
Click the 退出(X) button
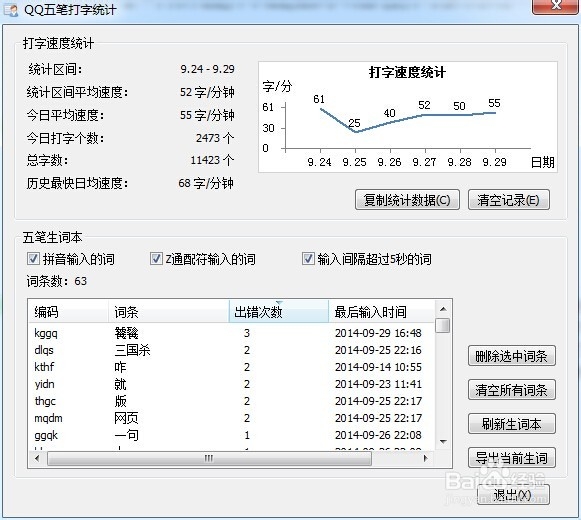click(x=513, y=495)
